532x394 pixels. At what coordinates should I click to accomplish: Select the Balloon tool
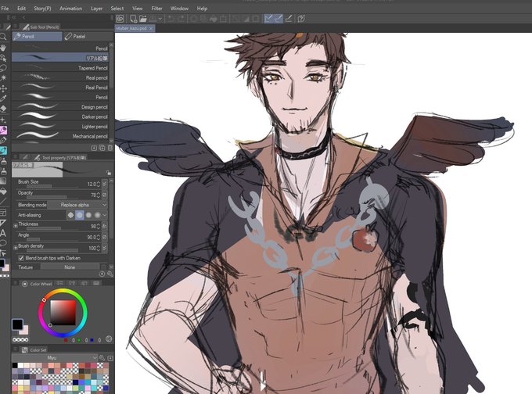coord(3,243)
